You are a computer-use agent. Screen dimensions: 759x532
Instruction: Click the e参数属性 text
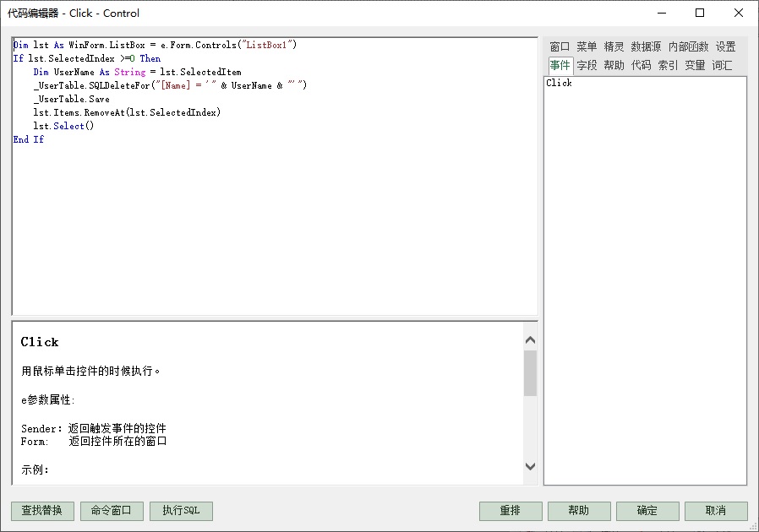pos(48,400)
